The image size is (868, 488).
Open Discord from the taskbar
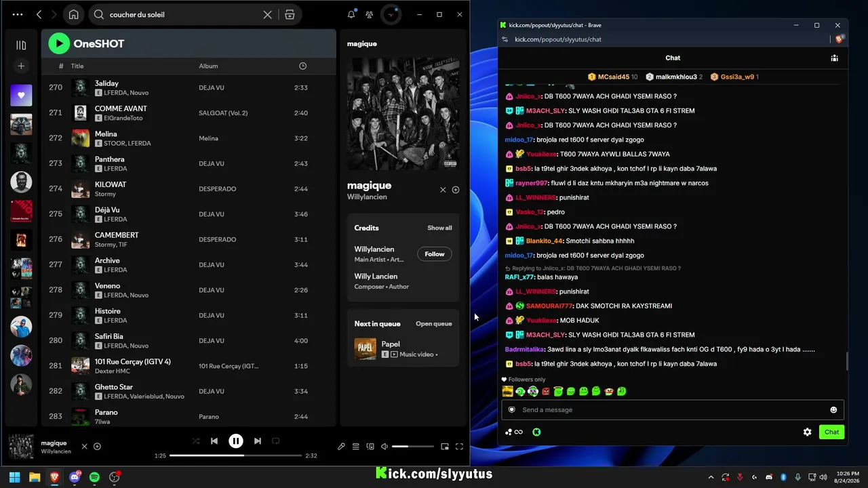[x=75, y=477]
